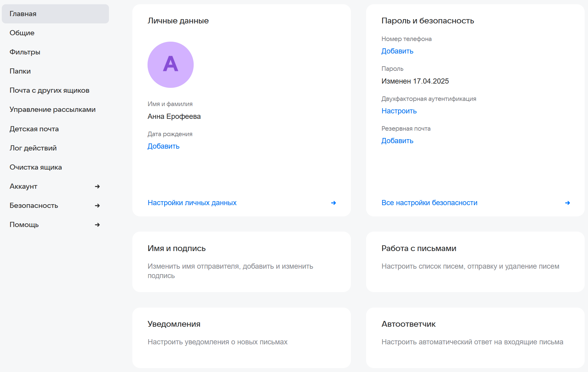588x372 pixels.
Task: Add a phone number via Добавить
Action: (x=397, y=51)
